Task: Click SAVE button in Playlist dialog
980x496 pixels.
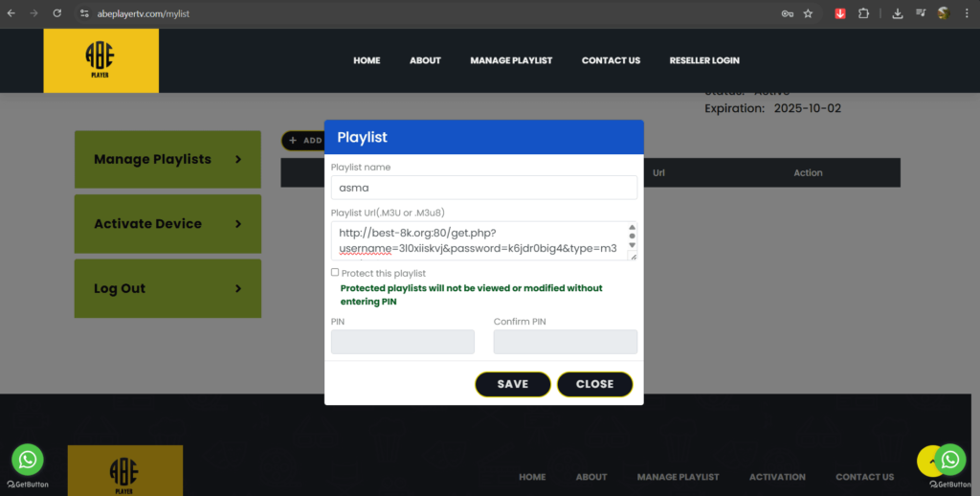Action: coord(513,384)
